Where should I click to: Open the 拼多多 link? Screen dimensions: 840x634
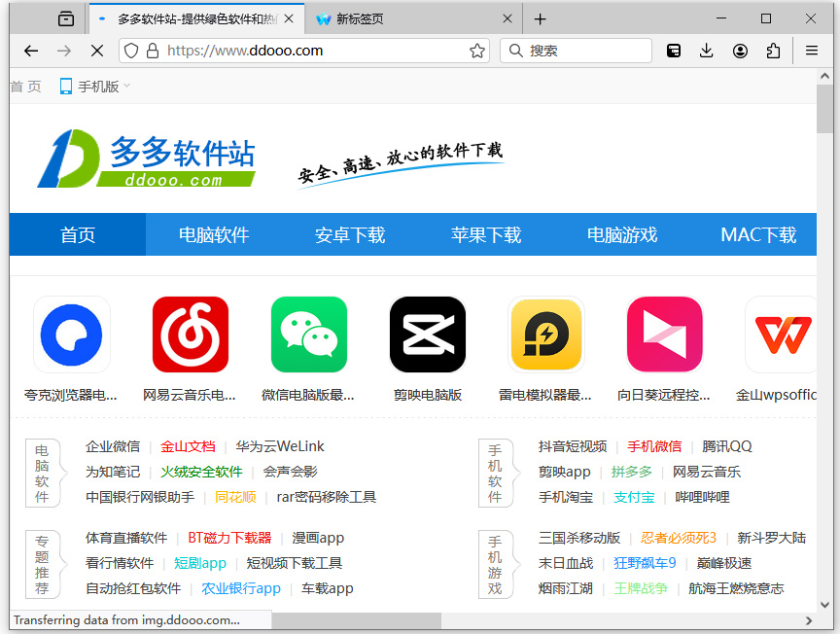click(x=632, y=472)
